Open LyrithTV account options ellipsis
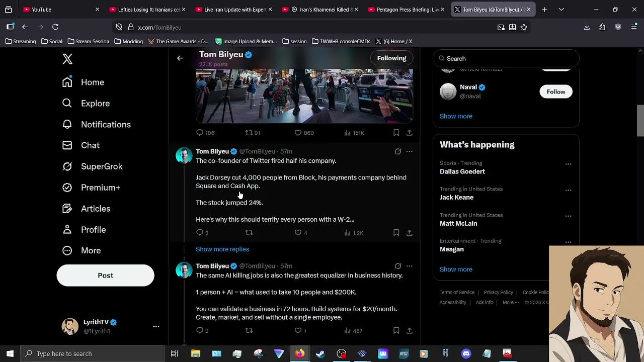Image resolution: width=644 pixels, height=362 pixels. click(156, 326)
